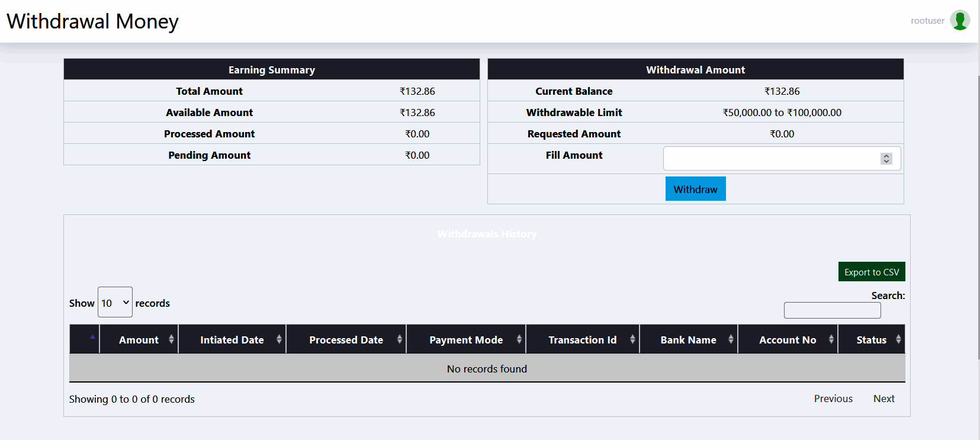Sort table by Transaction Id column
This screenshot has width=980, height=440.
click(583, 339)
